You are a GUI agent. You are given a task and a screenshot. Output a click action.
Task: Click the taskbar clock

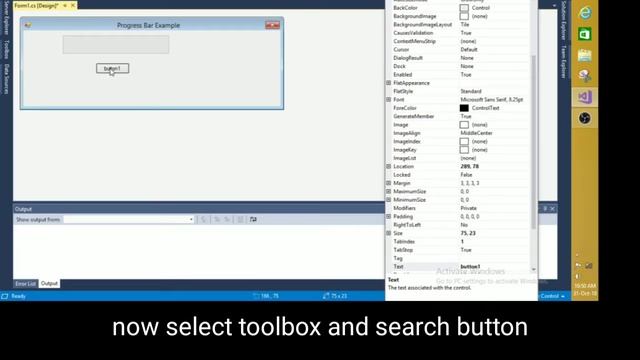(x=584, y=289)
